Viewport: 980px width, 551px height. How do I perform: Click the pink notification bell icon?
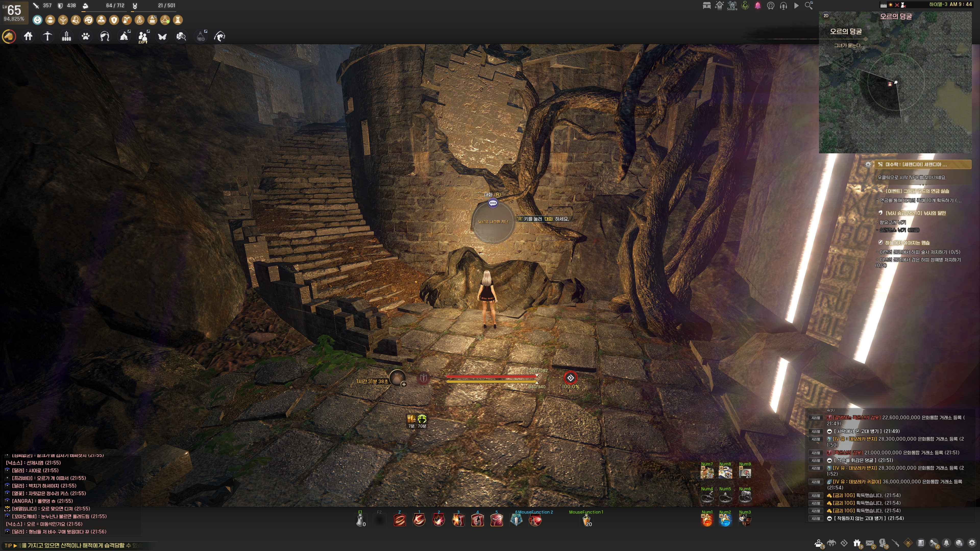pos(758,6)
